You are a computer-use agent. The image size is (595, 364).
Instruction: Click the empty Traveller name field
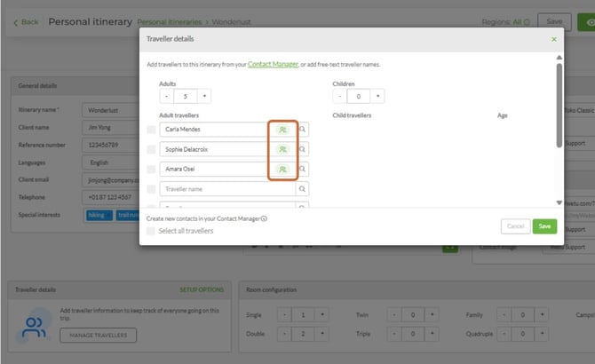227,189
